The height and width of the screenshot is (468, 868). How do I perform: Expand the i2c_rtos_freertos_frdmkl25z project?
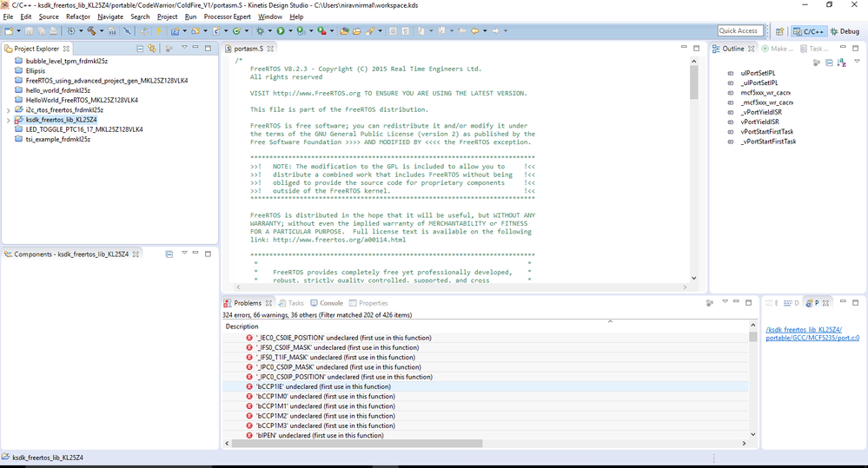[9, 110]
